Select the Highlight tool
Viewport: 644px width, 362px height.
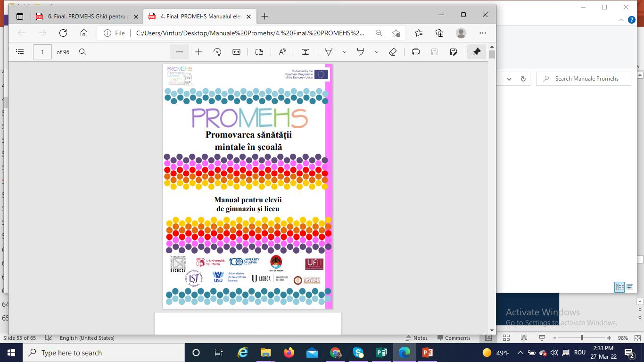click(361, 52)
